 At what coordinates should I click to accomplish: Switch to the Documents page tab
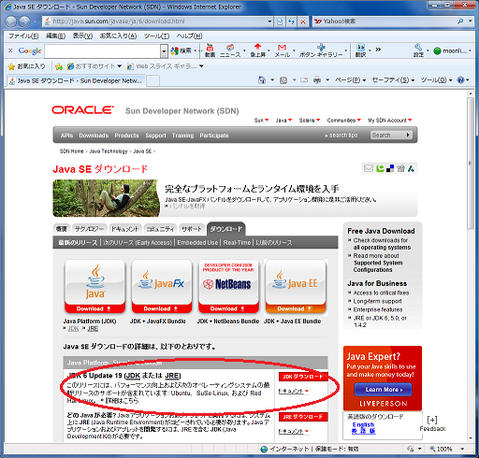[125, 229]
